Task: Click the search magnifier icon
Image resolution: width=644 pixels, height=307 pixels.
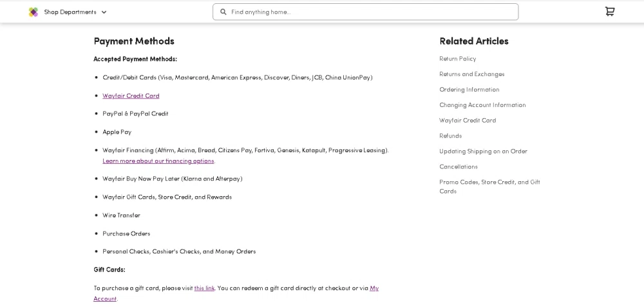Action: (x=223, y=12)
